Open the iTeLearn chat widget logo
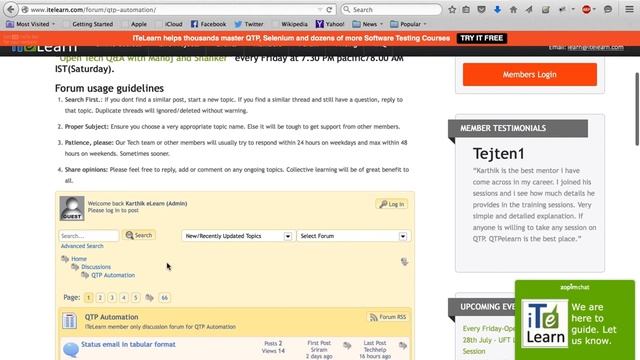Image resolution: width=640 pixels, height=360 pixels. click(x=545, y=323)
